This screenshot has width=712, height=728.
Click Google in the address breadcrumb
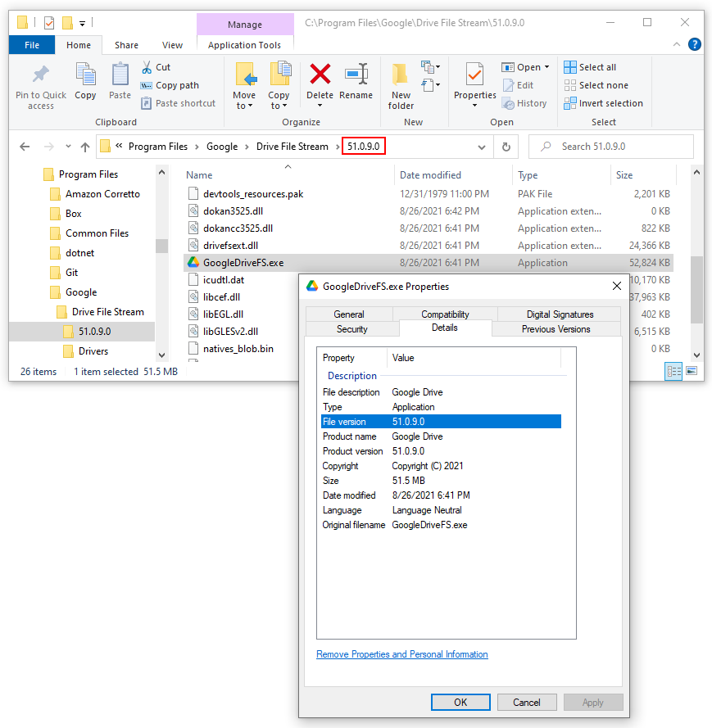point(222,147)
